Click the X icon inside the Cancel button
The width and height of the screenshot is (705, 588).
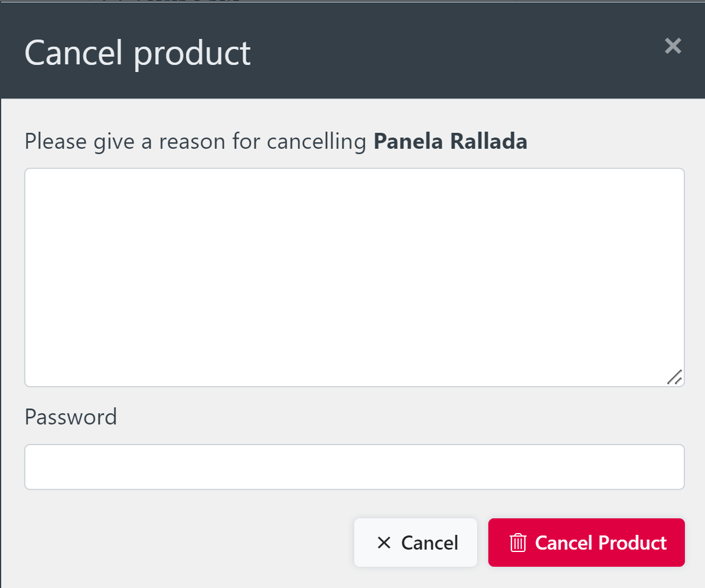[385, 543]
